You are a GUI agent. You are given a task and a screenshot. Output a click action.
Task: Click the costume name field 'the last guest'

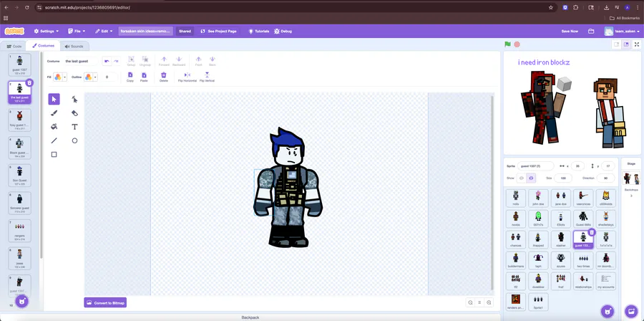click(x=82, y=61)
